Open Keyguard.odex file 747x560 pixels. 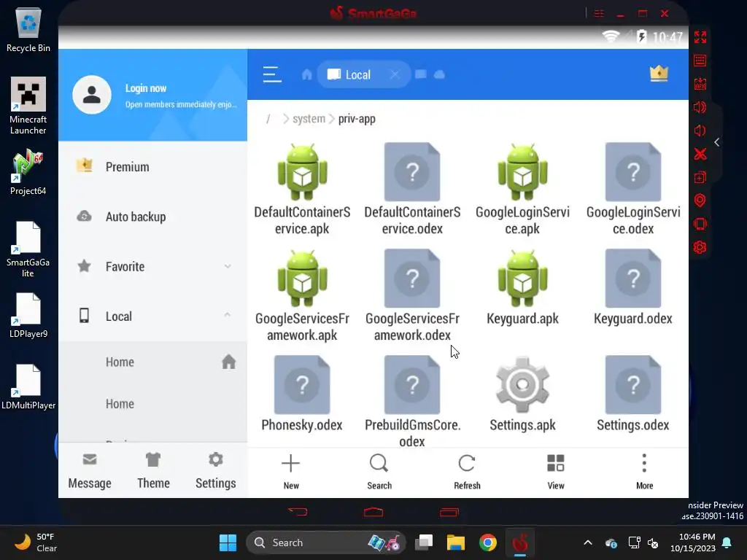click(x=632, y=288)
